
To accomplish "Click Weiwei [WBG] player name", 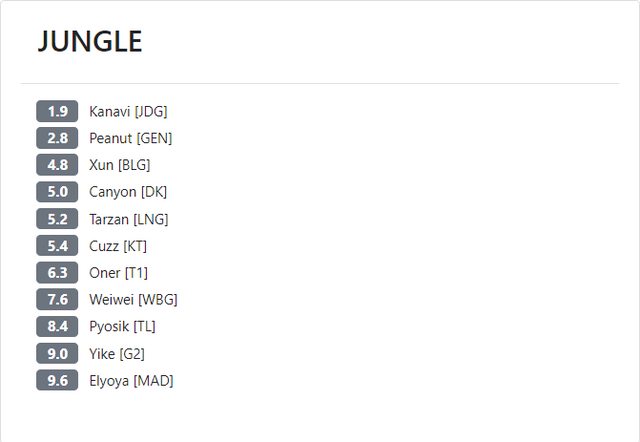I will 133,299.
